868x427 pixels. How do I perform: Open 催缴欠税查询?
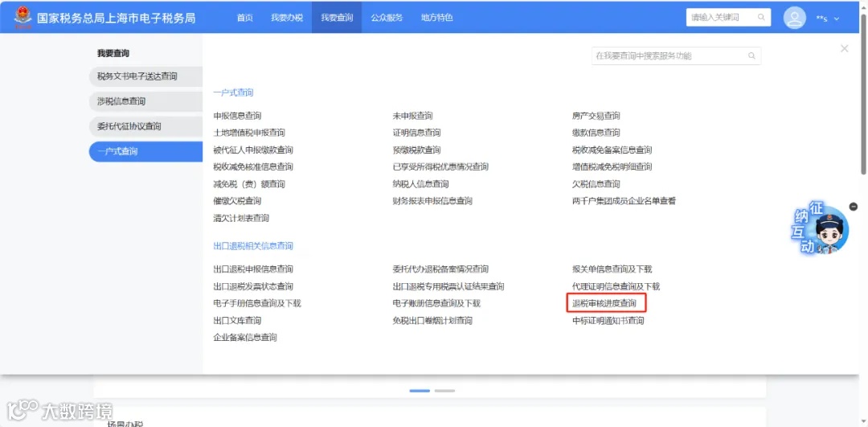[237, 201]
